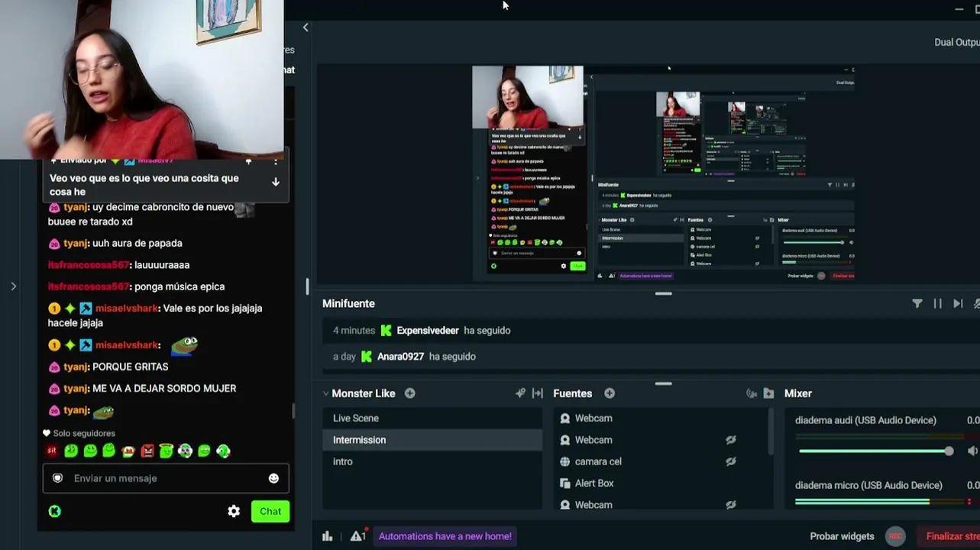Toggle visibility of camara cel source
This screenshot has height=550, width=980.
[731, 461]
